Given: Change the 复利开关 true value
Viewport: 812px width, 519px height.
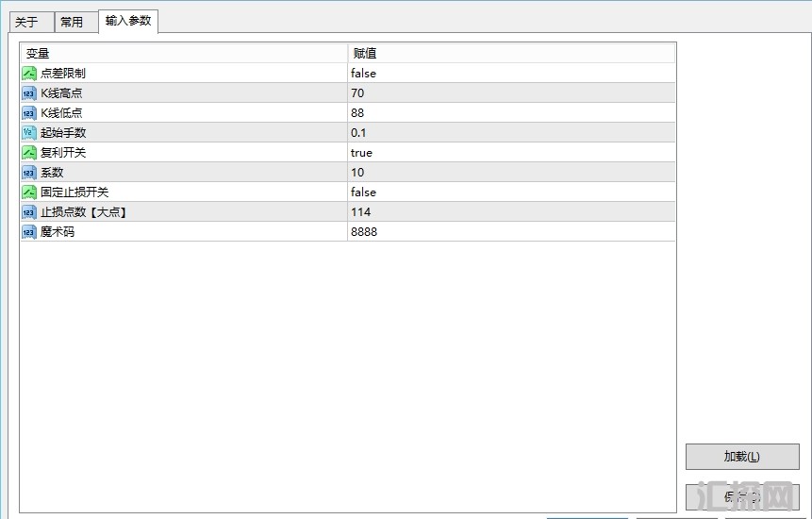Looking at the screenshot, I should [x=361, y=152].
